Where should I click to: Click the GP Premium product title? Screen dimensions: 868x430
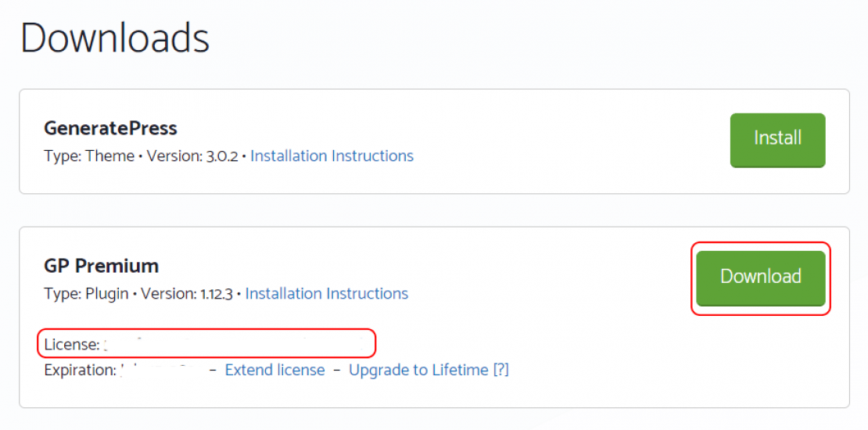[101, 266]
